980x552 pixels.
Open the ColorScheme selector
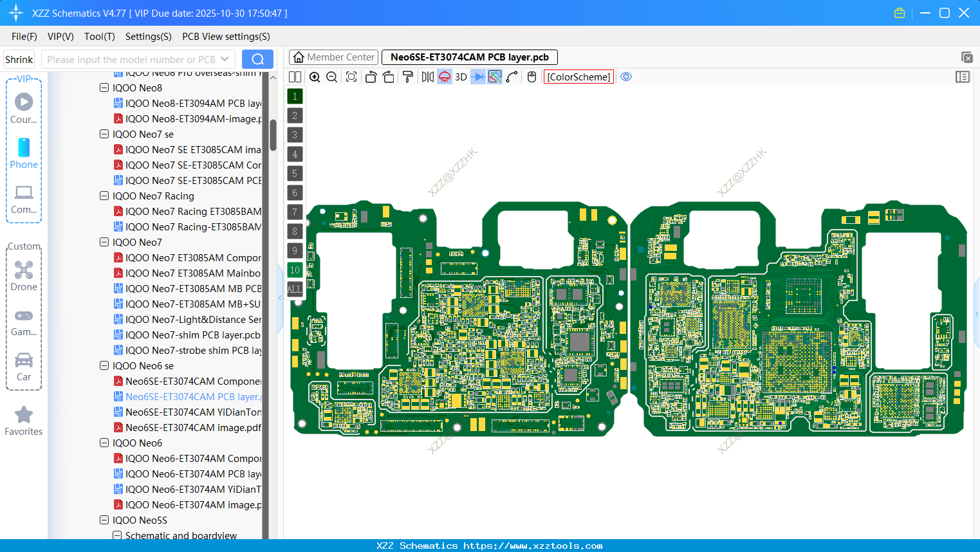(x=578, y=77)
